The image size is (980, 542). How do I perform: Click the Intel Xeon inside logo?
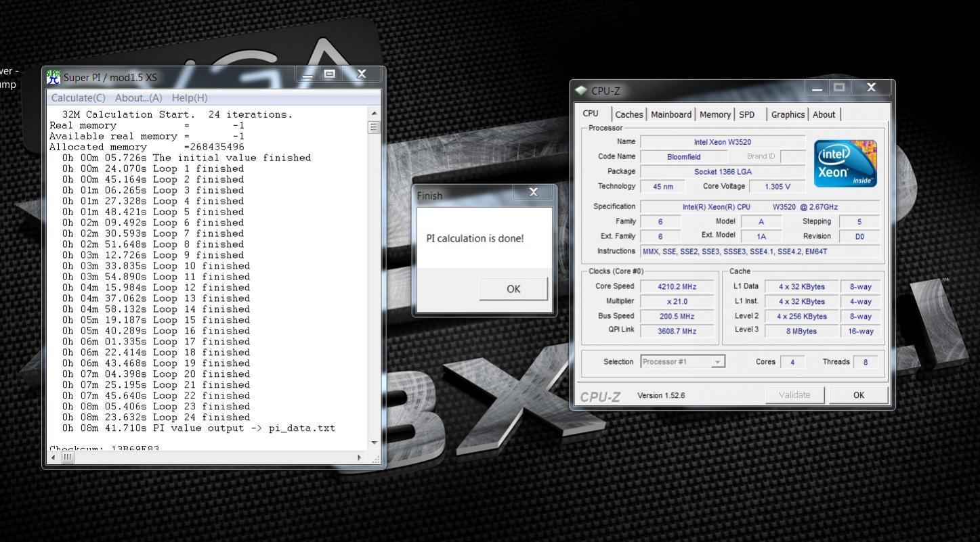pyautogui.click(x=845, y=163)
